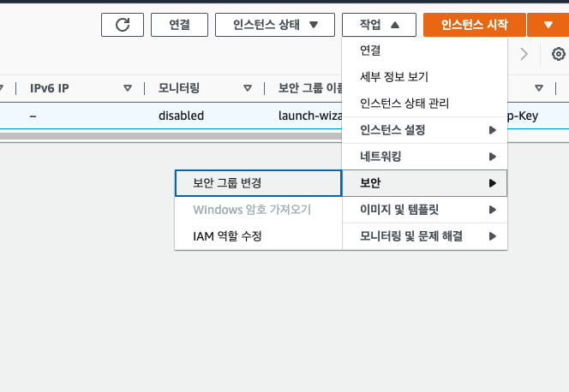Sort by the IPv6 IP column arrow
This screenshot has height=392, width=569.
pos(128,88)
